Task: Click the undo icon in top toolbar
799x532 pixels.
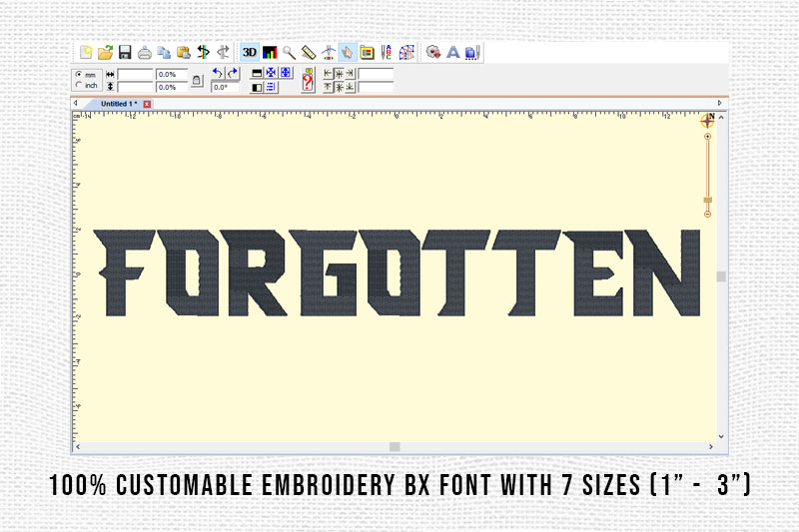Action: (x=204, y=53)
